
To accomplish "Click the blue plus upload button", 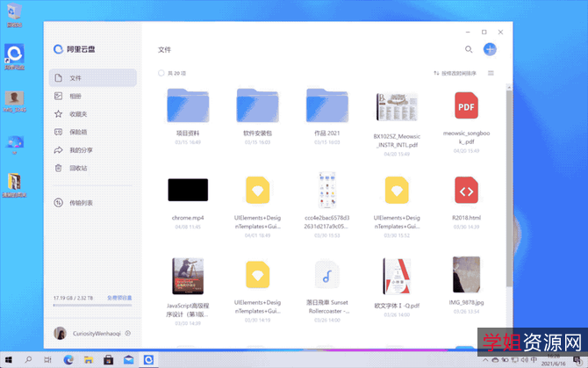I will pyautogui.click(x=490, y=50).
